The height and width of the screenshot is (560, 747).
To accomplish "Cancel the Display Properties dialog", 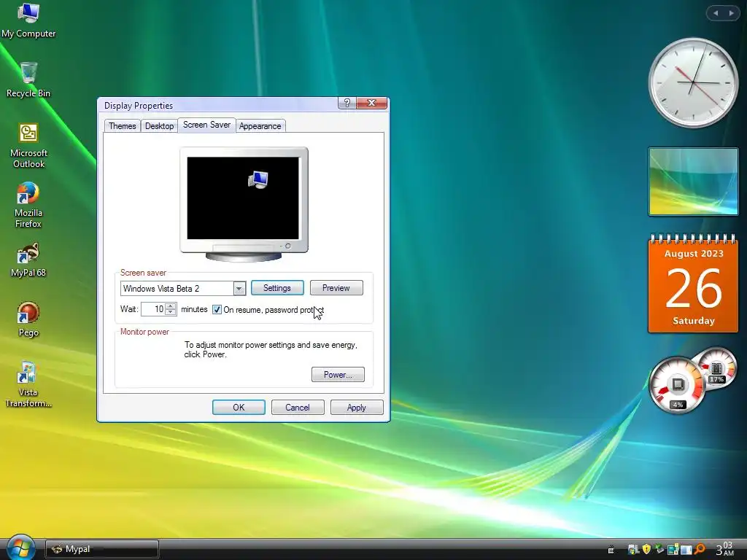I will pos(298,407).
